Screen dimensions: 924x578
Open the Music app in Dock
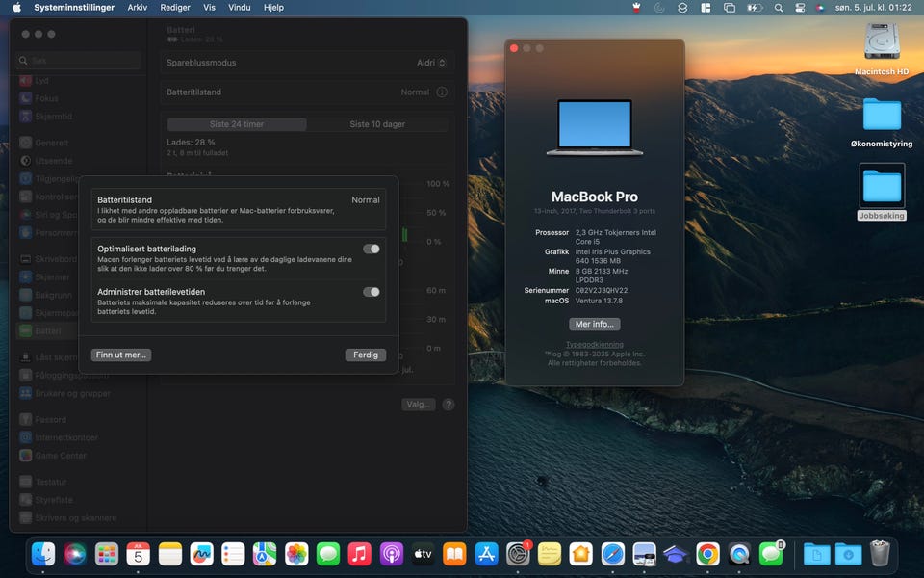tap(359, 555)
